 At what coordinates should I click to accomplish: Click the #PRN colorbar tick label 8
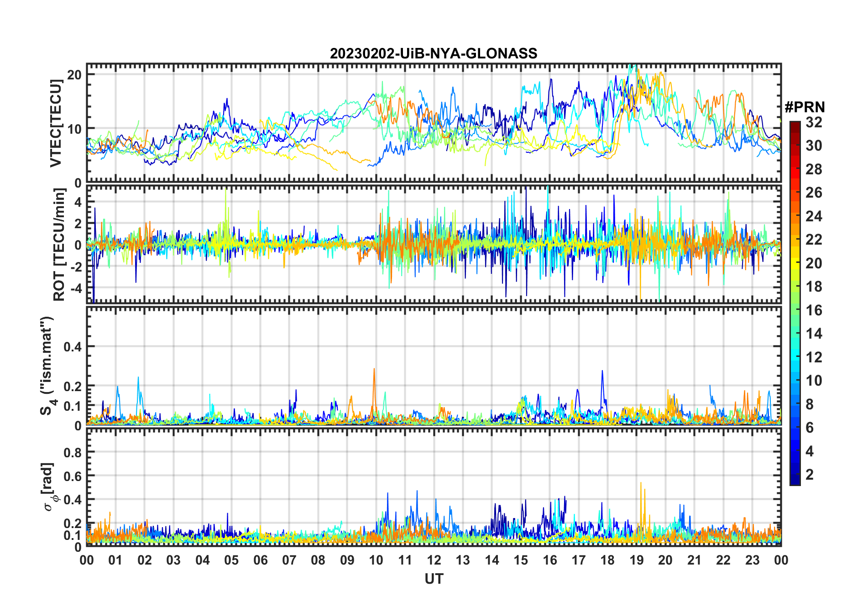point(810,404)
